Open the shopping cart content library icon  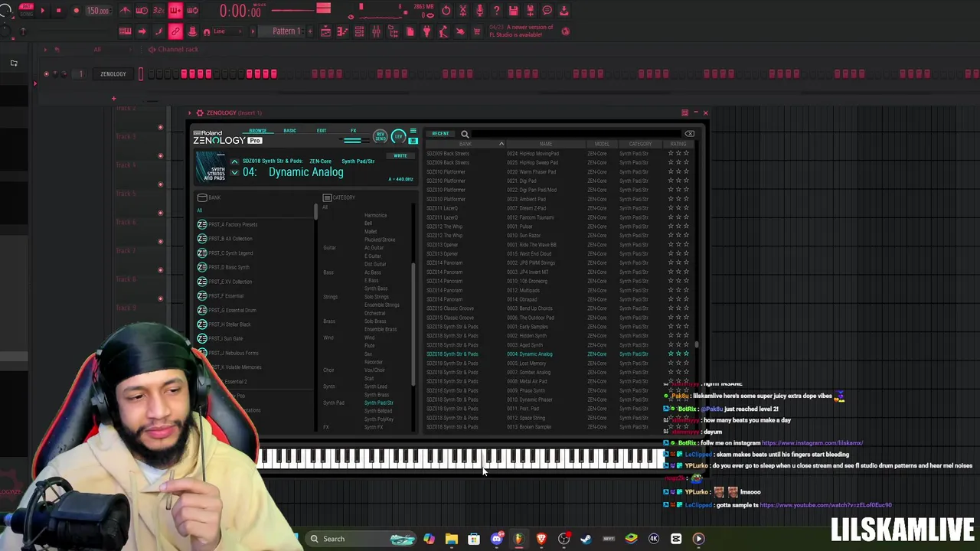(477, 31)
